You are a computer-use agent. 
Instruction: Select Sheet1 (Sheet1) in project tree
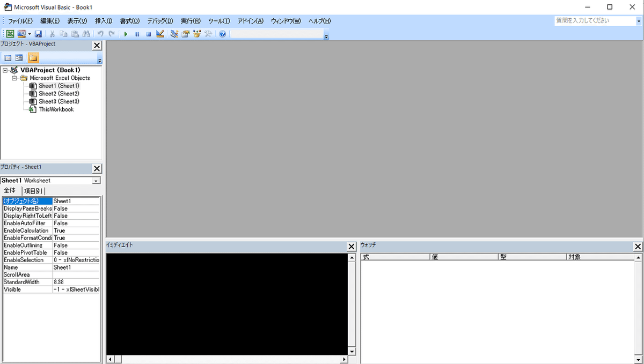(59, 86)
